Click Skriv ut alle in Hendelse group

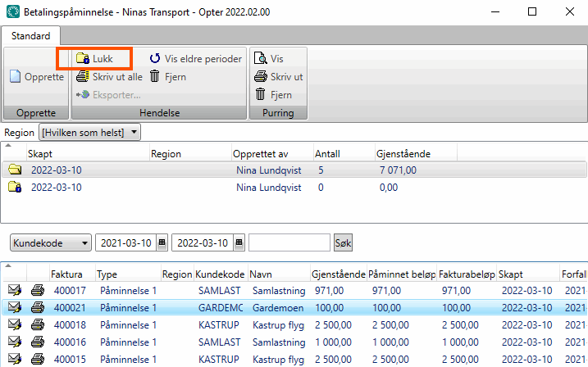point(109,77)
